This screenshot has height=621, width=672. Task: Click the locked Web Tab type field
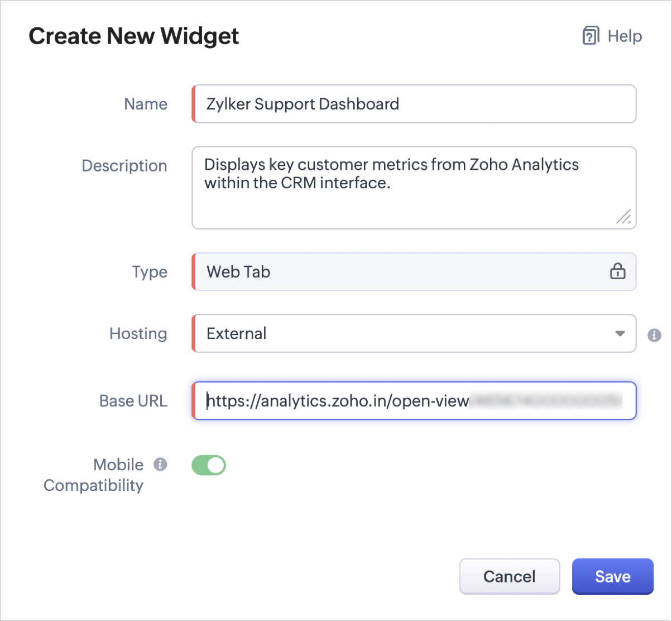coord(391,272)
